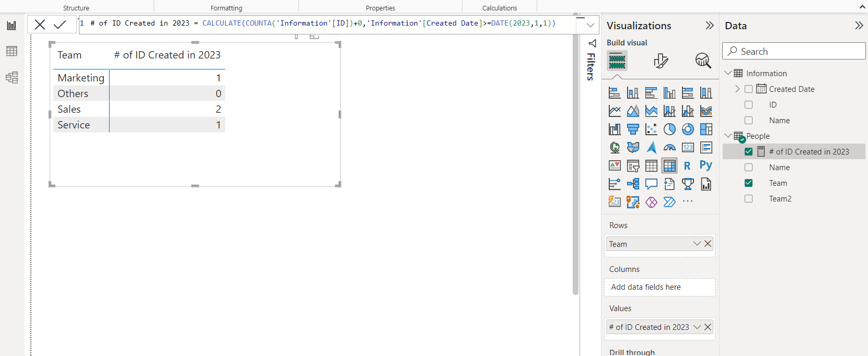
Task: Click the Search fields box
Action: [794, 51]
